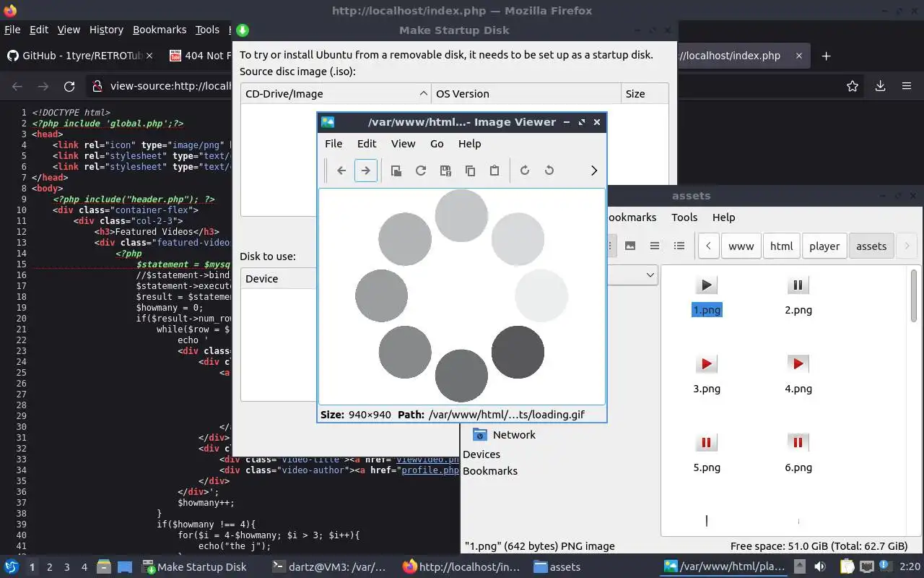Screen dimensions: 924x578
Task: Open the viewvideo.php link in source
Action: [428, 460]
